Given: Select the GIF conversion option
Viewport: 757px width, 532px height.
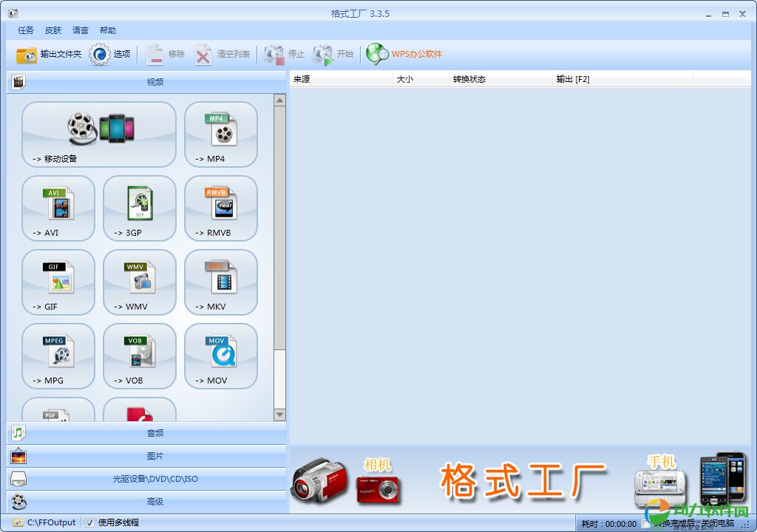Looking at the screenshot, I should [x=58, y=282].
